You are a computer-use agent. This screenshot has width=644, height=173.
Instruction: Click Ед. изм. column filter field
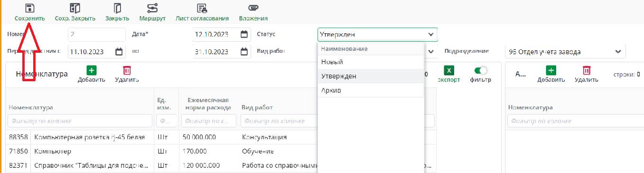pyautogui.click(x=167, y=121)
